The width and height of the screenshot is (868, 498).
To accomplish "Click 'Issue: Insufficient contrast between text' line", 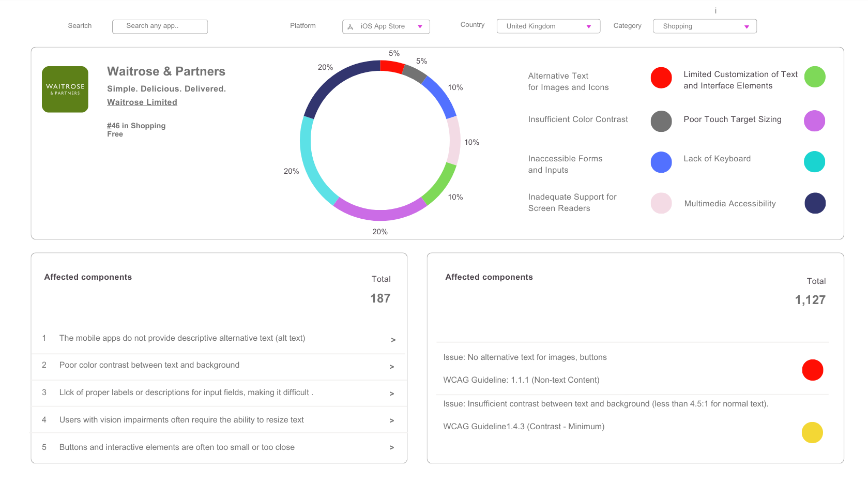I will (x=605, y=404).
